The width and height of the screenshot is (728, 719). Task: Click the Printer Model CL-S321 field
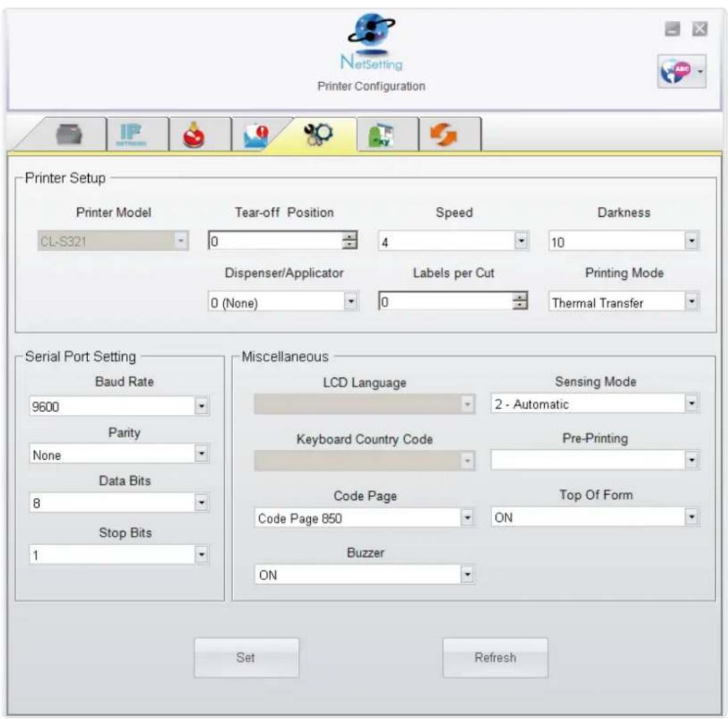coord(113,241)
